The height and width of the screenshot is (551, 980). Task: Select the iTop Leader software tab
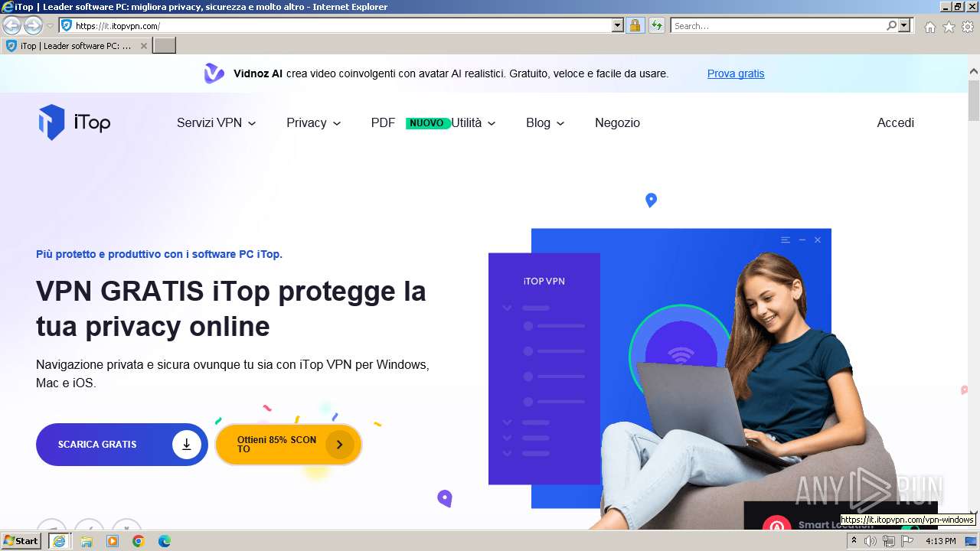click(76, 46)
